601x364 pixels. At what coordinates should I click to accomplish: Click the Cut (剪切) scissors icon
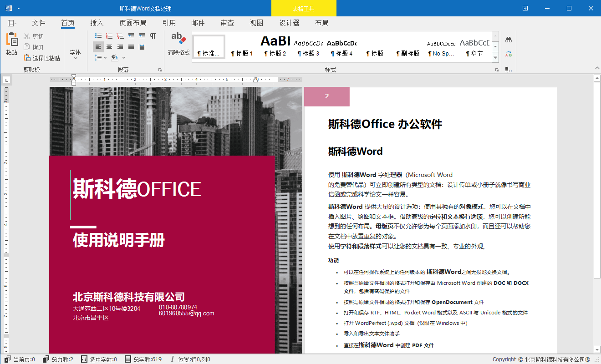(27, 36)
